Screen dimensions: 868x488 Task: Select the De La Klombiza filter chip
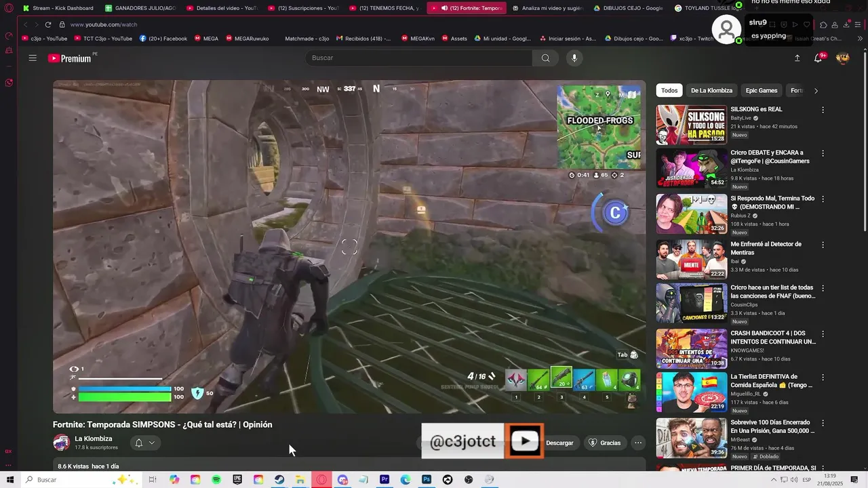(711, 90)
